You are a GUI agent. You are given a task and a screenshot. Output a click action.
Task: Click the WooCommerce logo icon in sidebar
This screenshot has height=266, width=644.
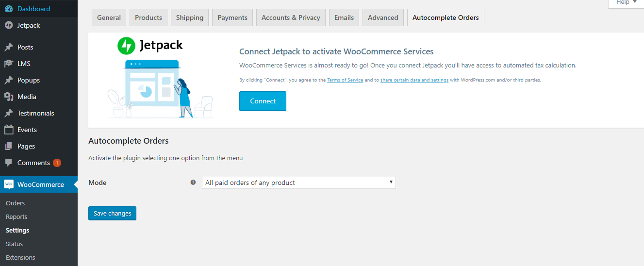tap(9, 184)
